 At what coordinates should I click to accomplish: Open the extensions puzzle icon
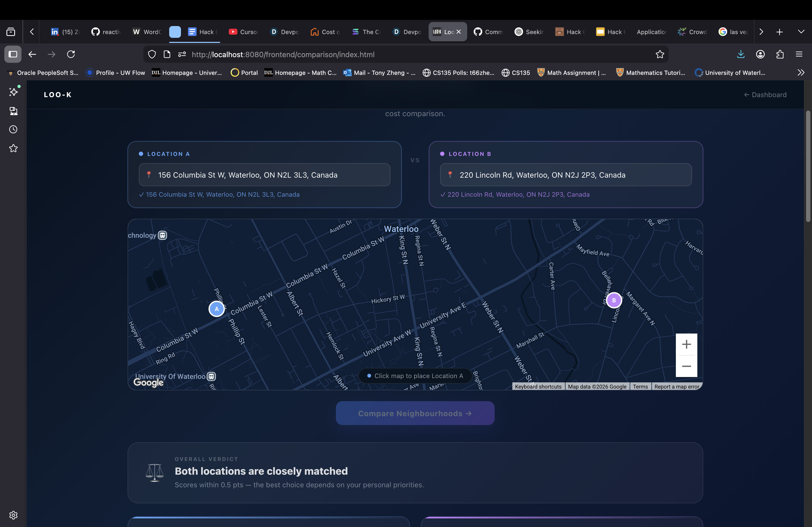(x=780, y=54)
